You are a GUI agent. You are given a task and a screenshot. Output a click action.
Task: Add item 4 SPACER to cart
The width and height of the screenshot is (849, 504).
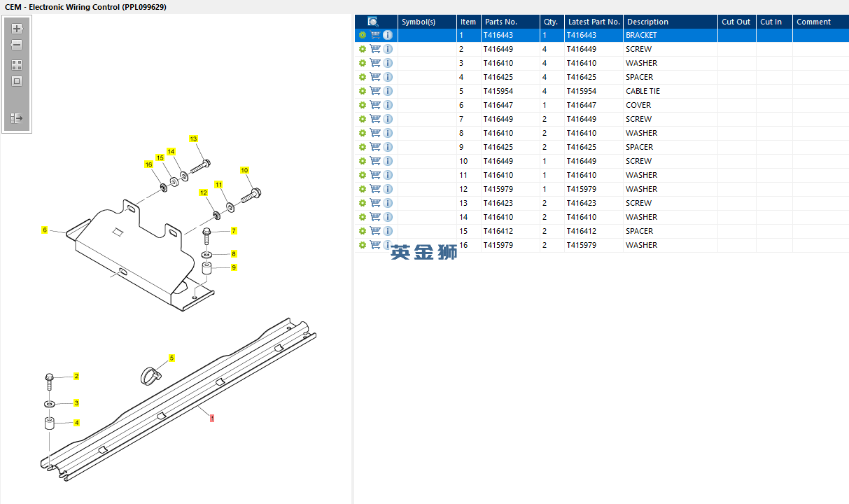tap(375, 77)
